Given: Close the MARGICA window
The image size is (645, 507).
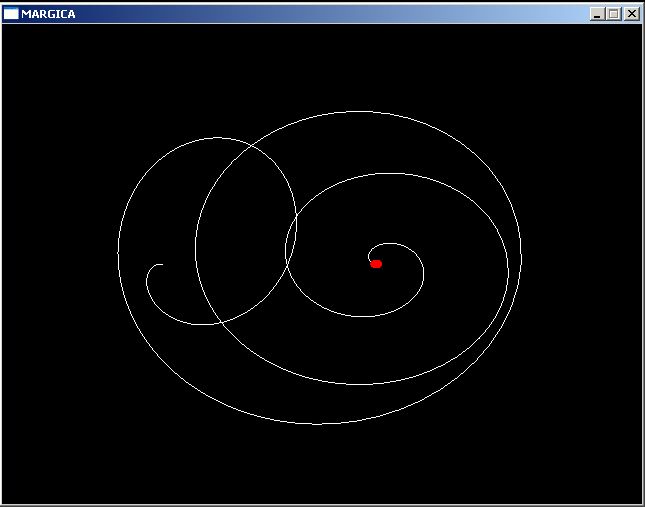Looking at the screenshot, I should tap(631, 14).
